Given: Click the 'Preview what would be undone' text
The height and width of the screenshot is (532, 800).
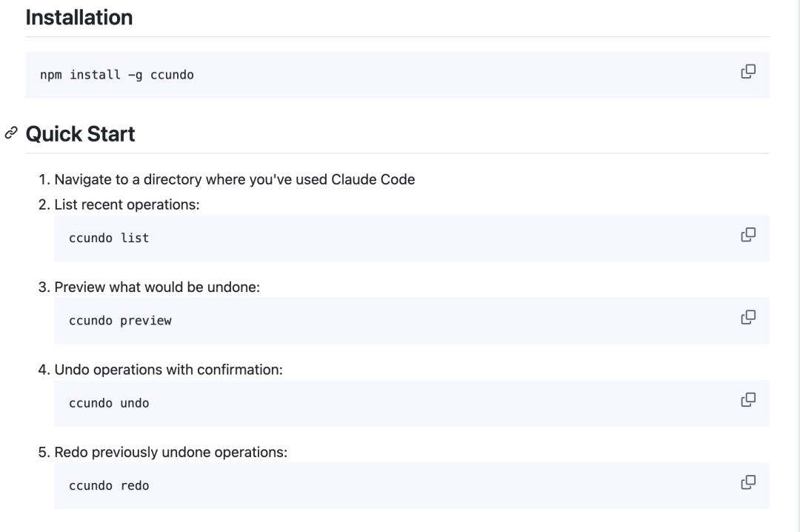Looking at the screenshot, I should [157, 287].
